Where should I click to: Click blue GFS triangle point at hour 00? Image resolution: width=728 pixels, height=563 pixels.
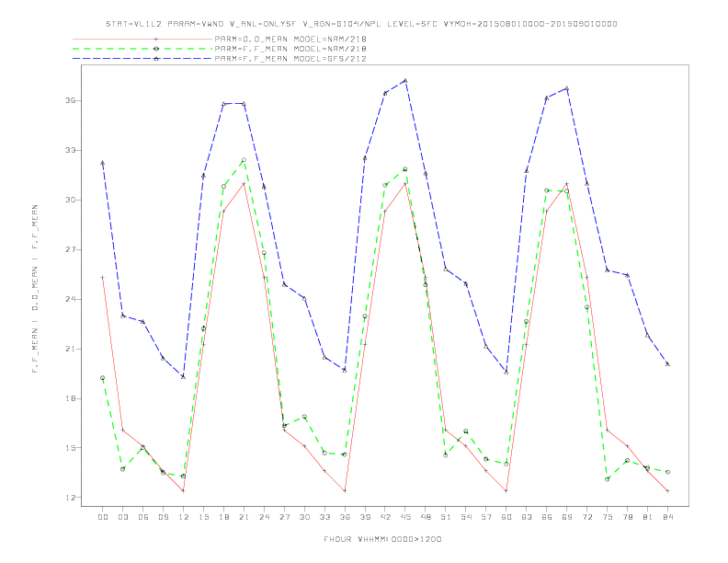[103, 163]
